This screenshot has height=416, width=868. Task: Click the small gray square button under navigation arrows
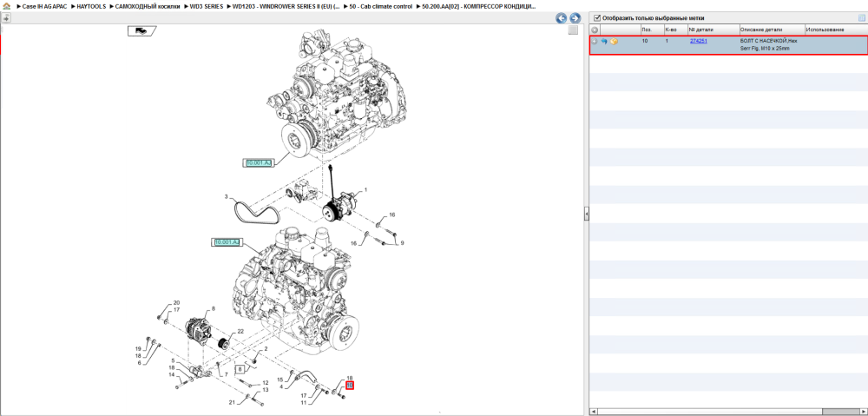click(x=573, y=30)
